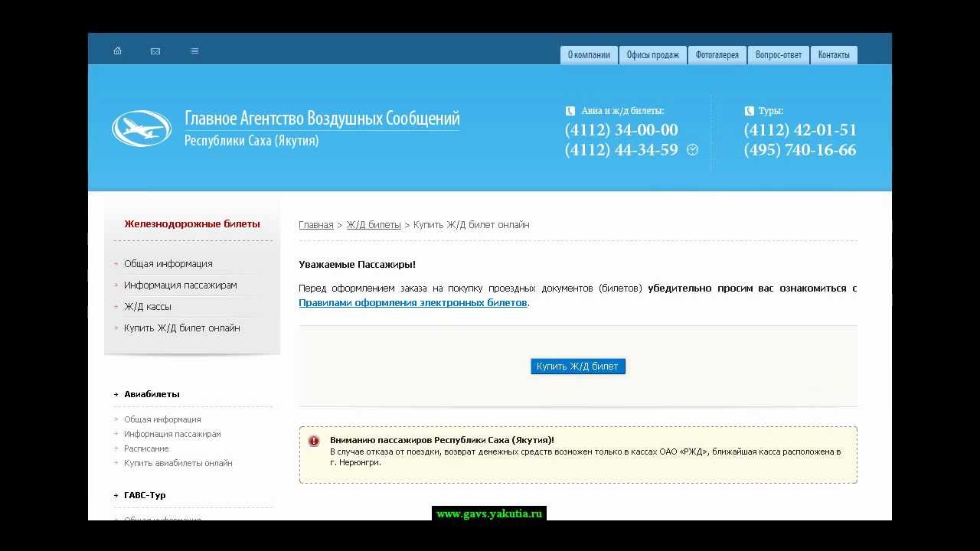Click the clock icon beside phone 44-34-59

pos(693,150)
